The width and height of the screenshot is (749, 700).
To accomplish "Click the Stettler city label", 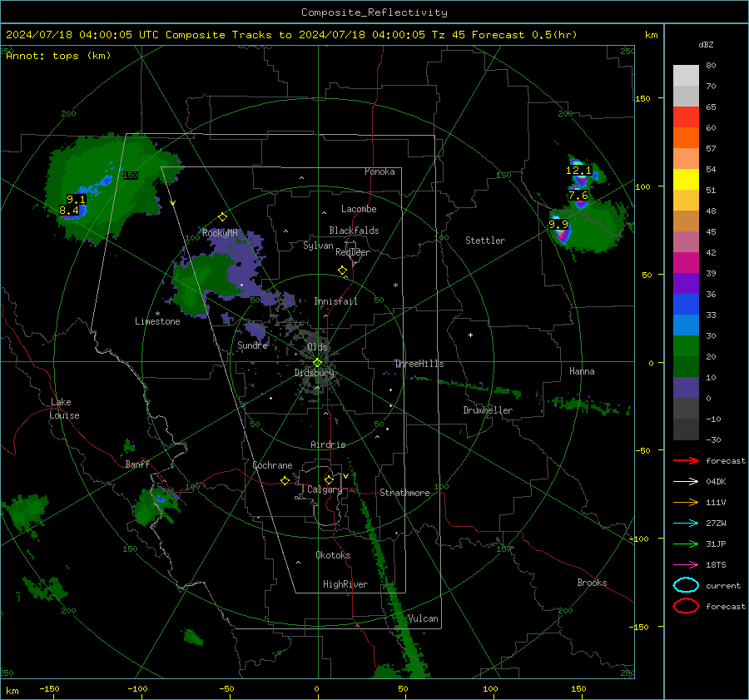I will pos(485,241).
